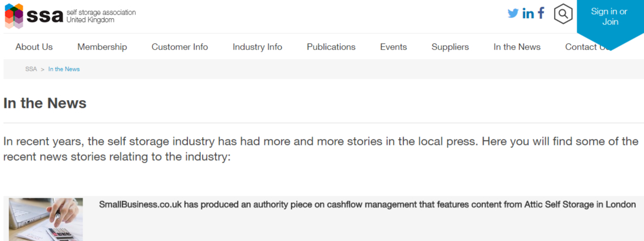Open the SmallBusiness.co.uk cashflow article
Viewport: 644px width, 241px height.
point(368,205)
